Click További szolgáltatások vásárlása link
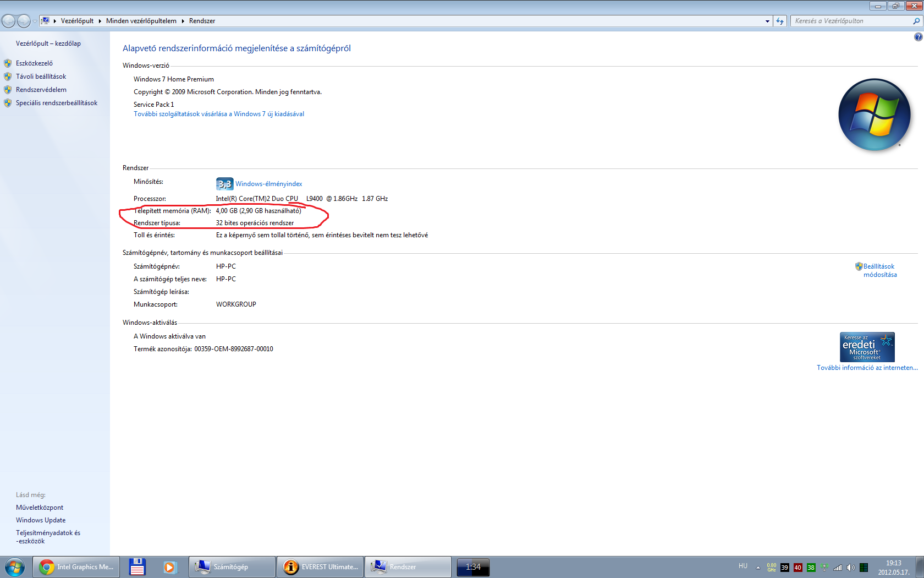 point(219,114)
